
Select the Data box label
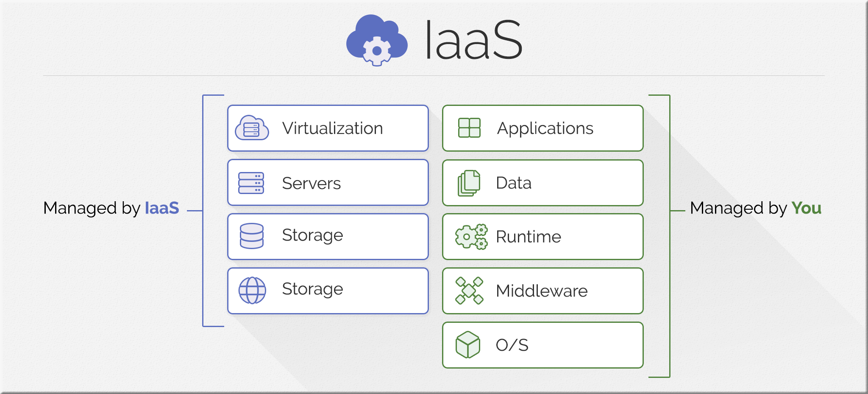pyautogui.click(x=514, y=183)
